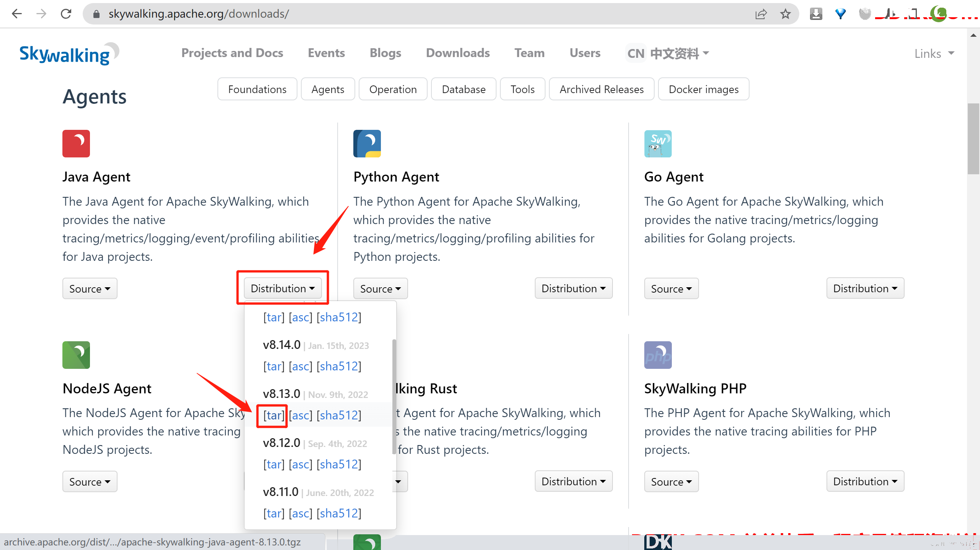
Task: Open Archived Releases section
Action: coord(602,89)
